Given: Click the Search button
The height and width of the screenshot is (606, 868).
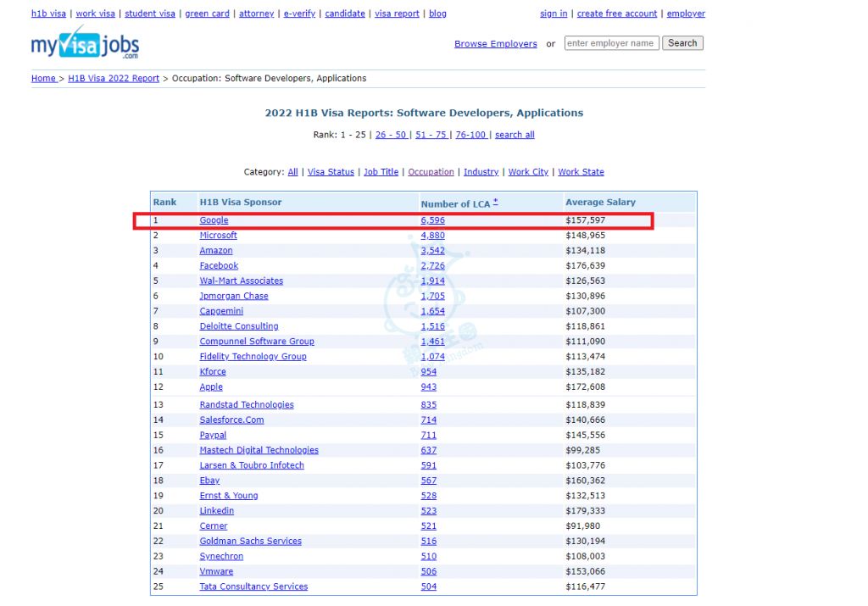Looking at the screenshot, I should [x=682, y=43].
